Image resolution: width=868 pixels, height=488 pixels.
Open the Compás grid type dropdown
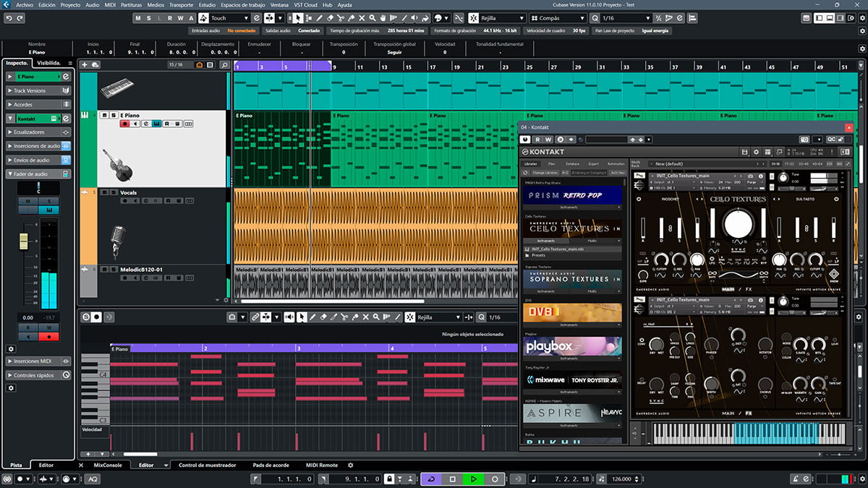pyautogui.click(x=559, y=17)
